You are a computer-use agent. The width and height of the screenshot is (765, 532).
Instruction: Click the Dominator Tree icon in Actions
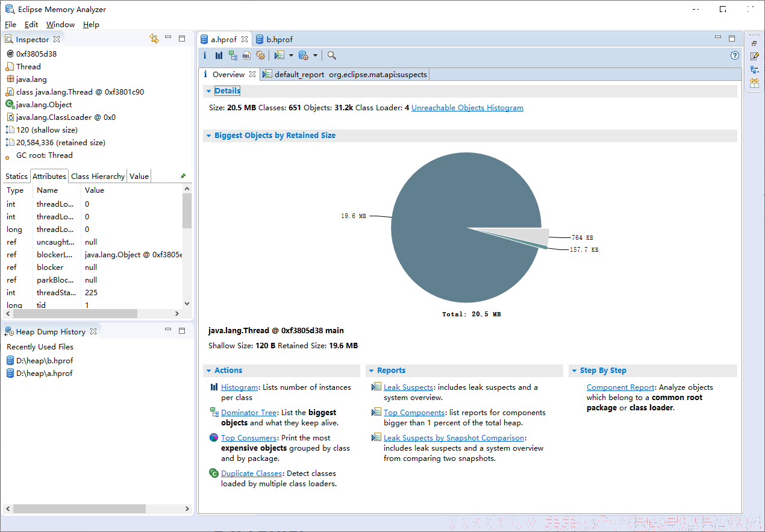(214, 413)
